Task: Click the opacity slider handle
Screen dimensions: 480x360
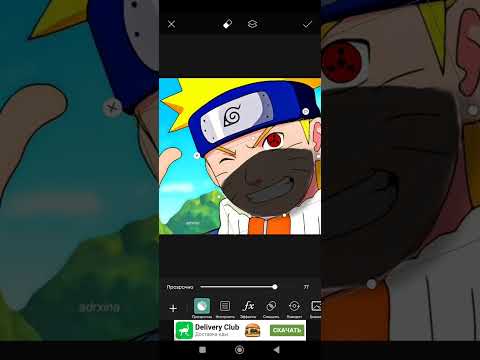Action: click(275, 287)
